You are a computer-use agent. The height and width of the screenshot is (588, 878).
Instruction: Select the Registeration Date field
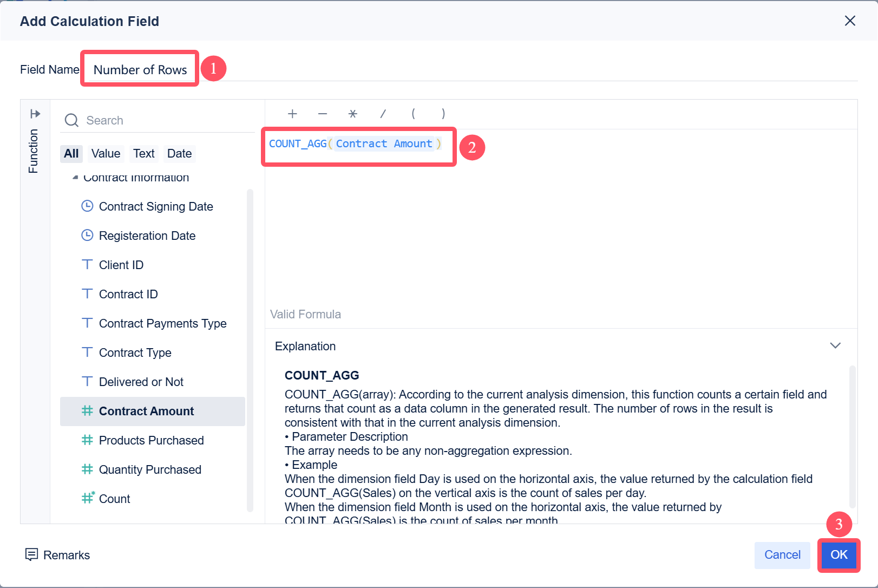[x=153, y=236]
